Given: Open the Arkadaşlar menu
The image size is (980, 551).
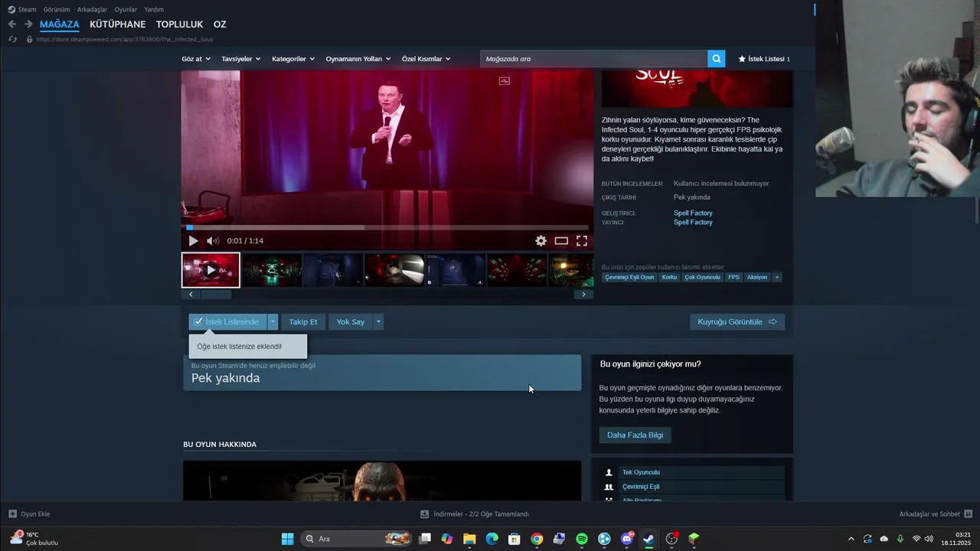Looking at the screenshot, I should tap(93, 9).
